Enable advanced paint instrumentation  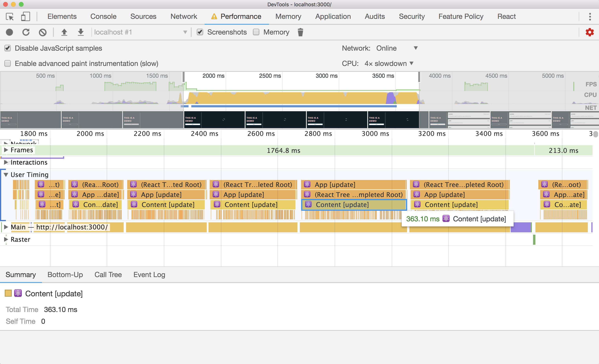click(x=7, y=63)
